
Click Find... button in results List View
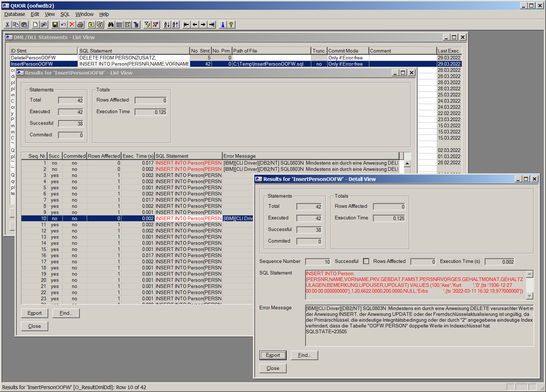point(66,313)
